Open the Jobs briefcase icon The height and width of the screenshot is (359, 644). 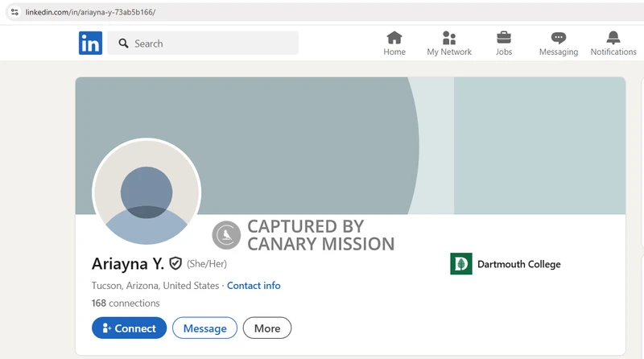[x=504, y=38]
